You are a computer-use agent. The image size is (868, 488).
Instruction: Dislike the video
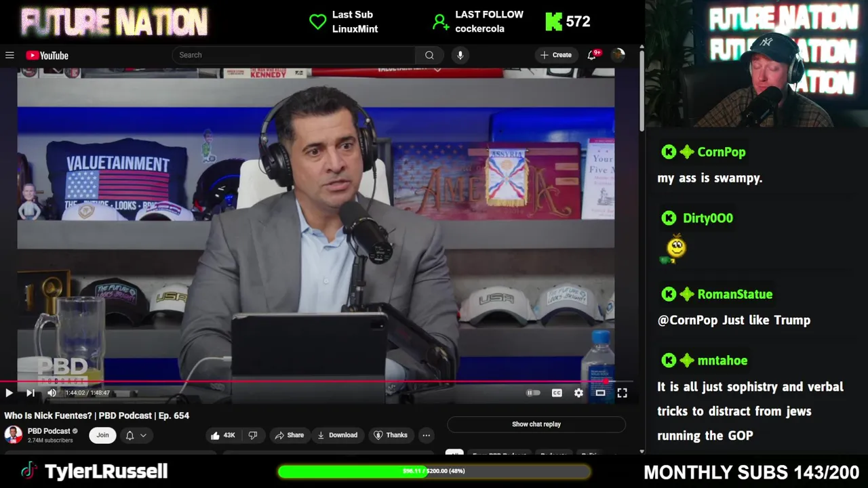253,435
